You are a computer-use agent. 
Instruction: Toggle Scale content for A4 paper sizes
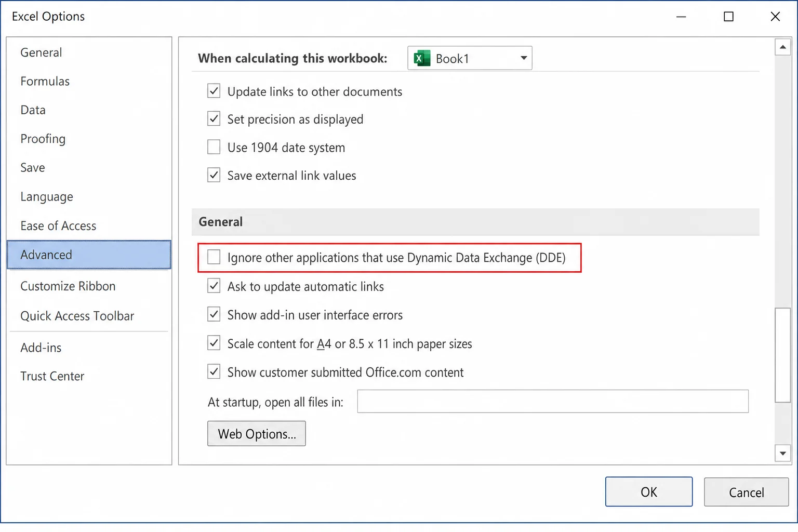coord(214,343)
